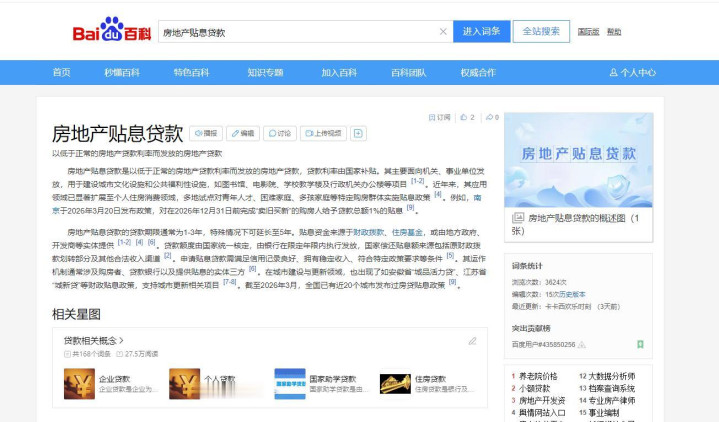Click the 编辑 edit pencil button
Screen dimensions: 719x422
[x=243, y=133]
